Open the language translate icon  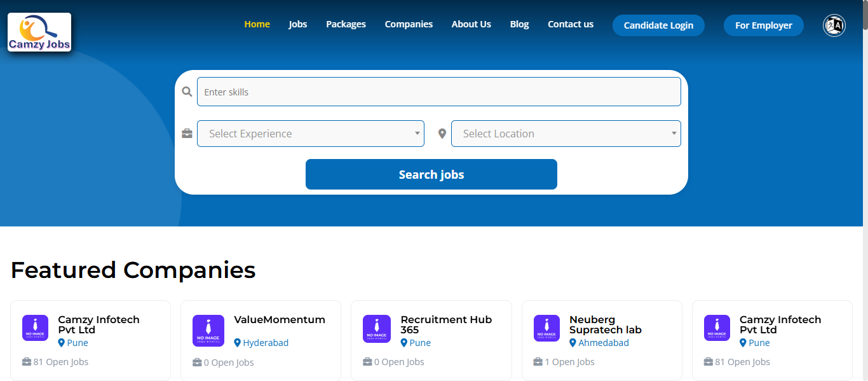(834, 25)
